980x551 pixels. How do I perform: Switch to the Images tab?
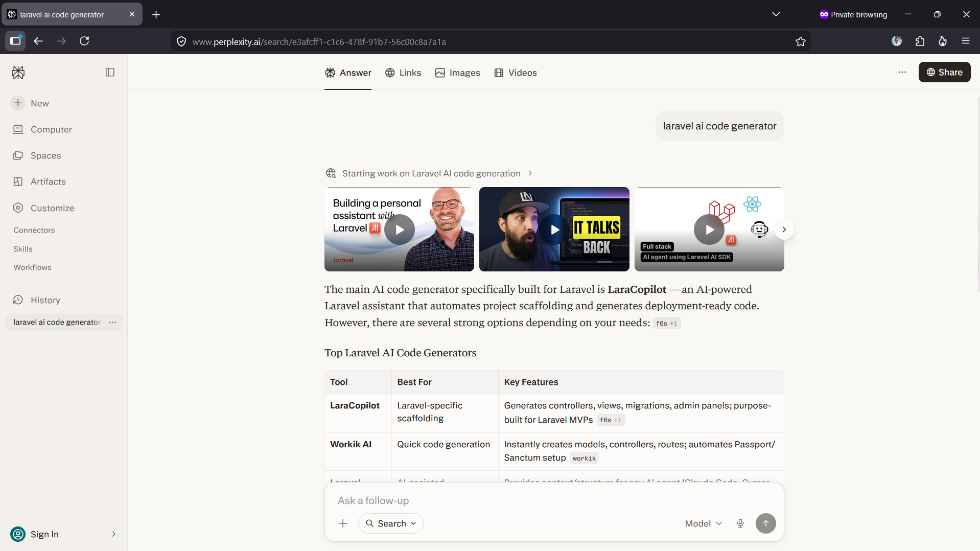(458, 73)
